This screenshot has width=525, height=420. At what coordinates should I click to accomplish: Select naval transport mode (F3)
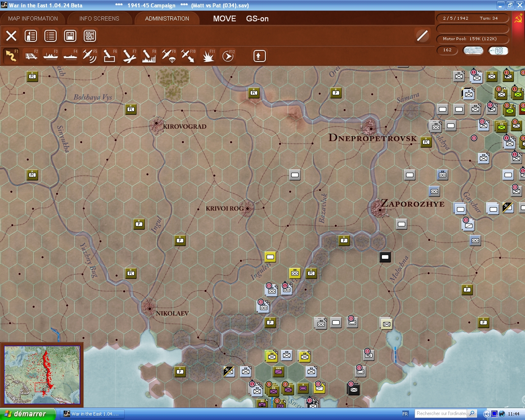click(50, 56)
